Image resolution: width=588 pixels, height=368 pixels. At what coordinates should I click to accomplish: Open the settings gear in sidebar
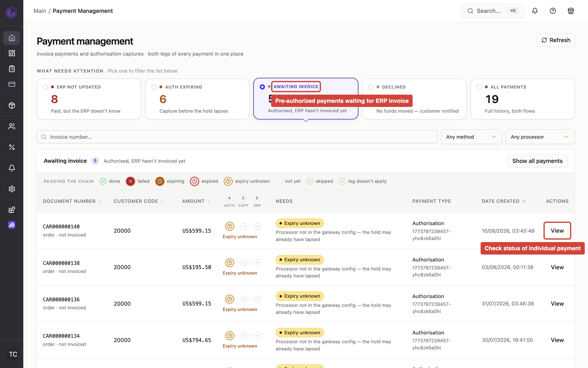12,189
